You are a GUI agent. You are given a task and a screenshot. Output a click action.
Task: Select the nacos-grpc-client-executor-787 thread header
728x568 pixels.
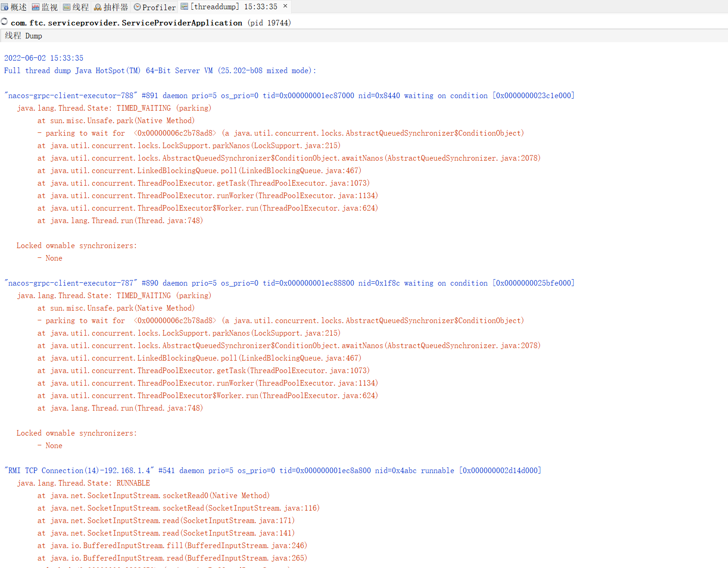[289, 283]
